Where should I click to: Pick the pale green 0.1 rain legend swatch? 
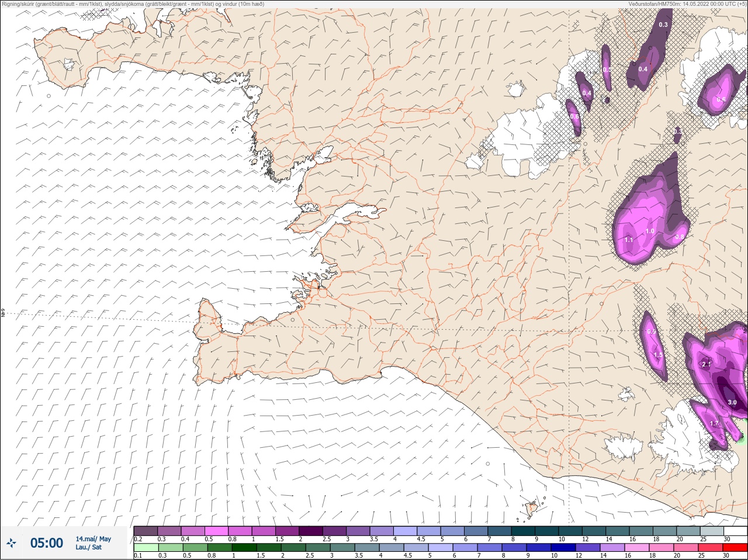click(x=146, y=548)
